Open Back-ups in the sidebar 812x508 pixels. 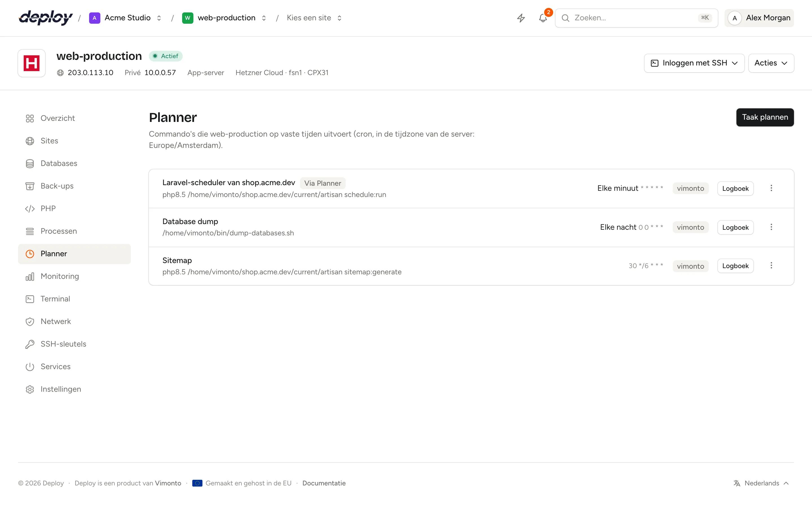(x=74, y=186)
